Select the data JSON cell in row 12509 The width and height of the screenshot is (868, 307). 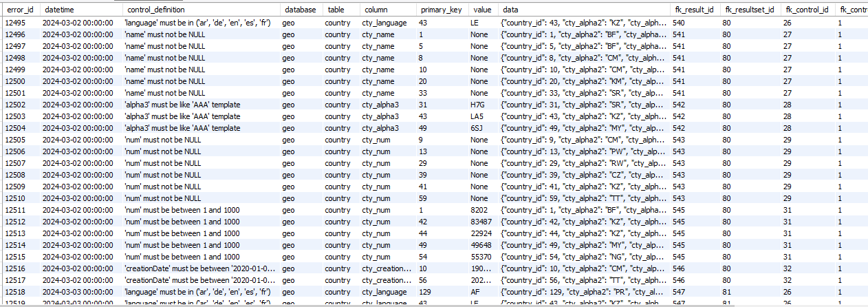coord(584,187)
